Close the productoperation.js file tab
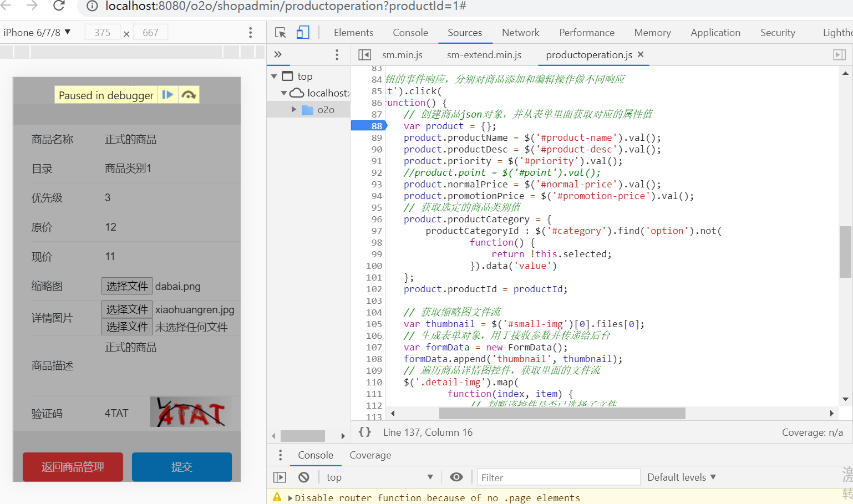Screen dimensions: 853x504 [641, 54]
